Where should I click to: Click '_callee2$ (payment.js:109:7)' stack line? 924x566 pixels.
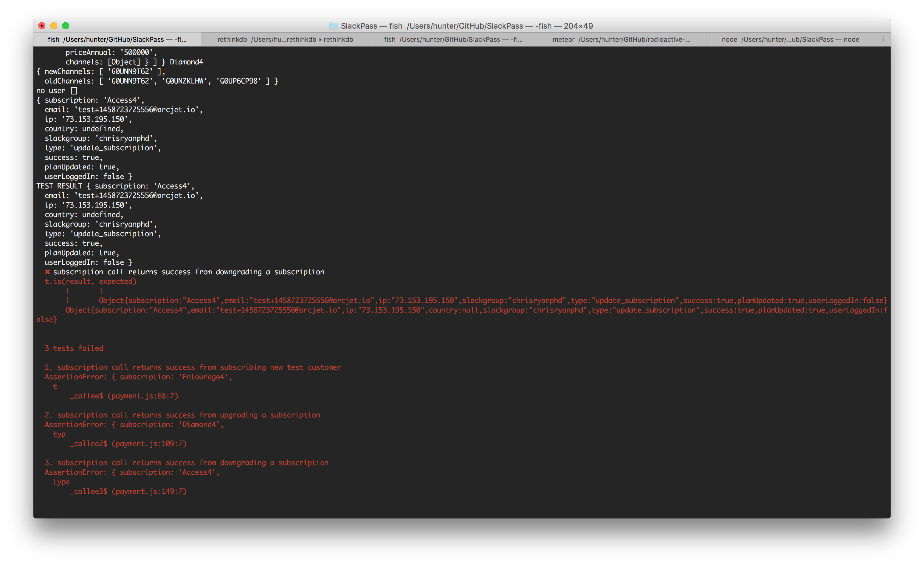128,443
